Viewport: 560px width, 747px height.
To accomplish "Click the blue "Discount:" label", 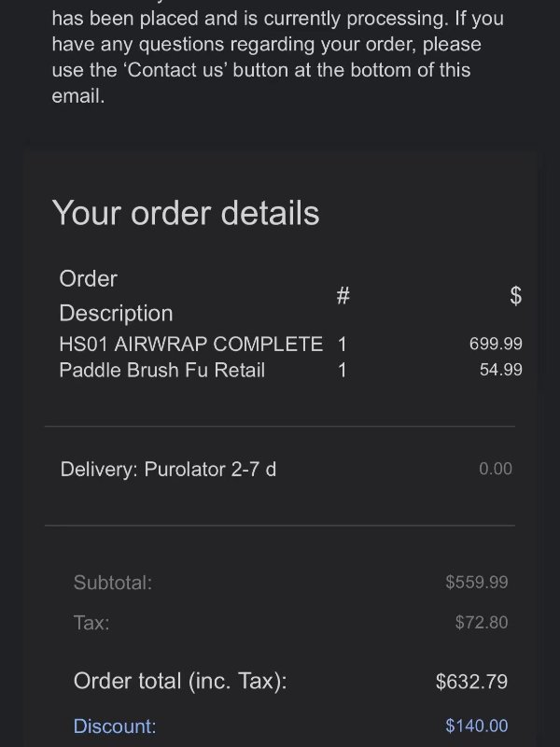I will [115, 726].
